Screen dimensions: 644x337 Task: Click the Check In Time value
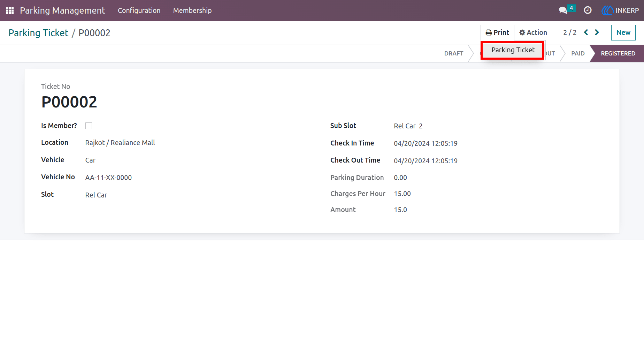[426, 143]
